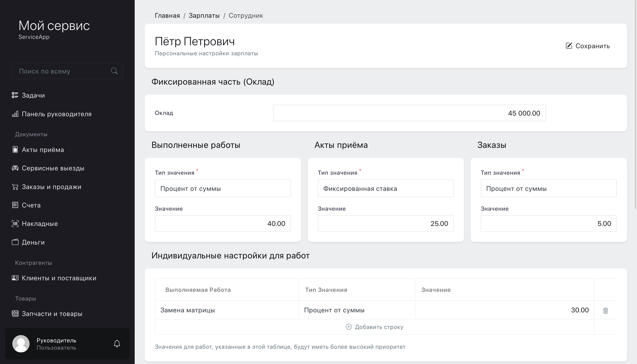
Task: Click the Поиск по всему search field
Action: coord(67,71)
